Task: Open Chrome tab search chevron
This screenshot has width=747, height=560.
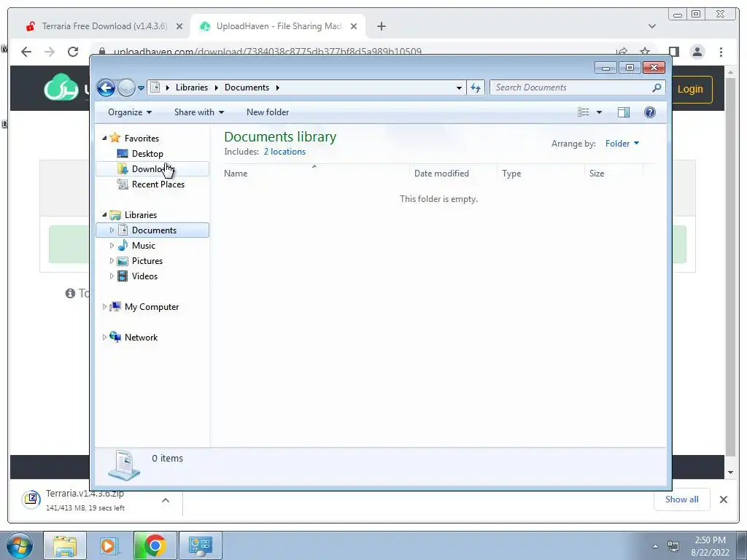Action: [x=652, y=26]
